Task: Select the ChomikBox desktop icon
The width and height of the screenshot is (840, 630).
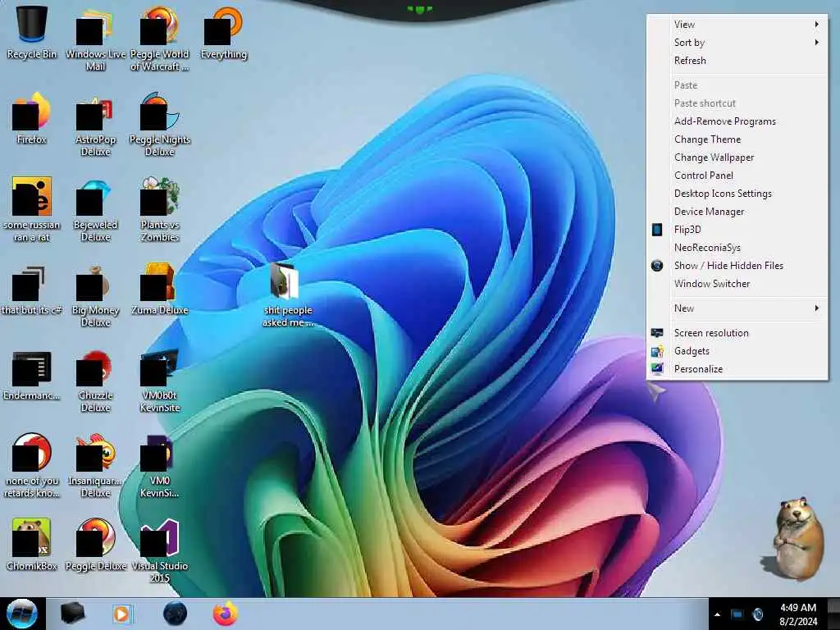Action: click(x=32, y=544)
